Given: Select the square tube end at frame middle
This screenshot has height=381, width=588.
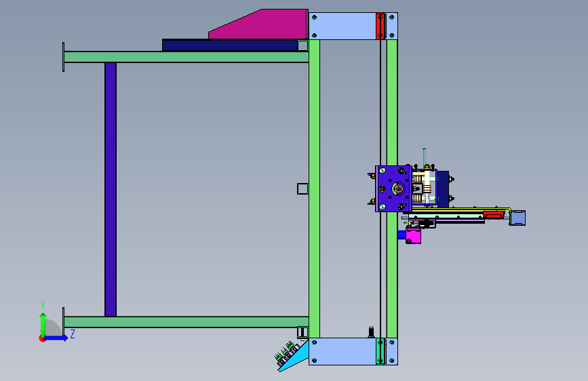Looking at the screenshot, I should (302, 188).
